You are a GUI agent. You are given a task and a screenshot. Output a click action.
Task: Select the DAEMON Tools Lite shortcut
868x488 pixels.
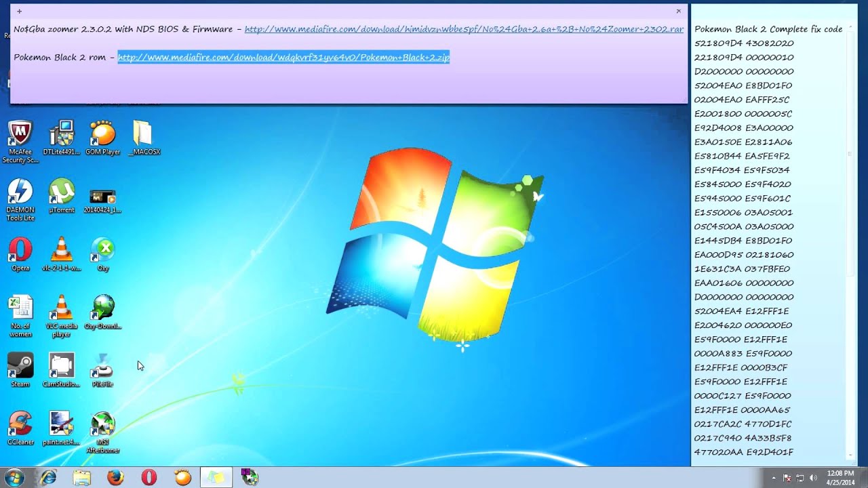click(x=20, y=200)
